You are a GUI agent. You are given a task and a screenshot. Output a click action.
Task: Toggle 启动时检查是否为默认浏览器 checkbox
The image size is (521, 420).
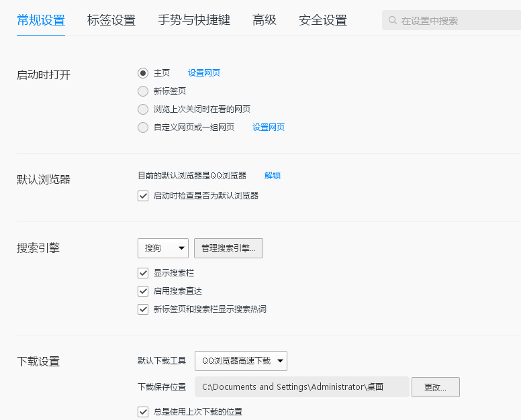click(x=143, y=196)
